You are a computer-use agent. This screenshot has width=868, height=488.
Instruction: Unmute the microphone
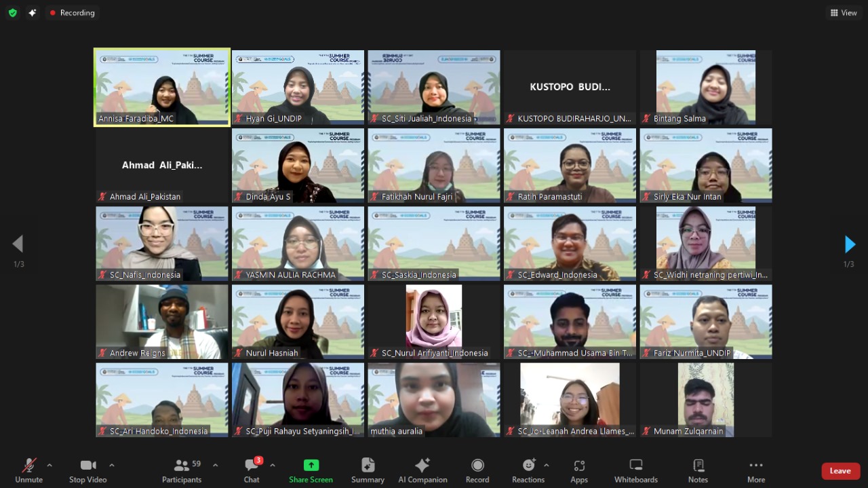pyautogui.click(x=28, y=470)
